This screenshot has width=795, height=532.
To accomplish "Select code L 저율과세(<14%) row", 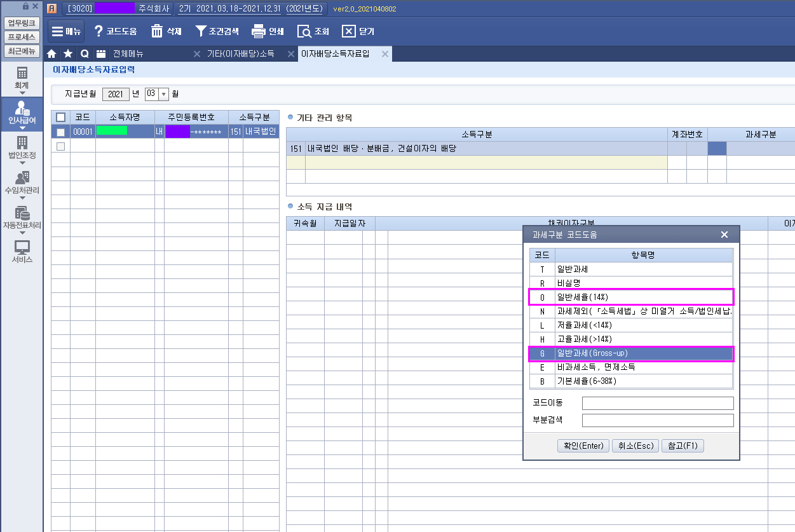I will tap(631, 325).
